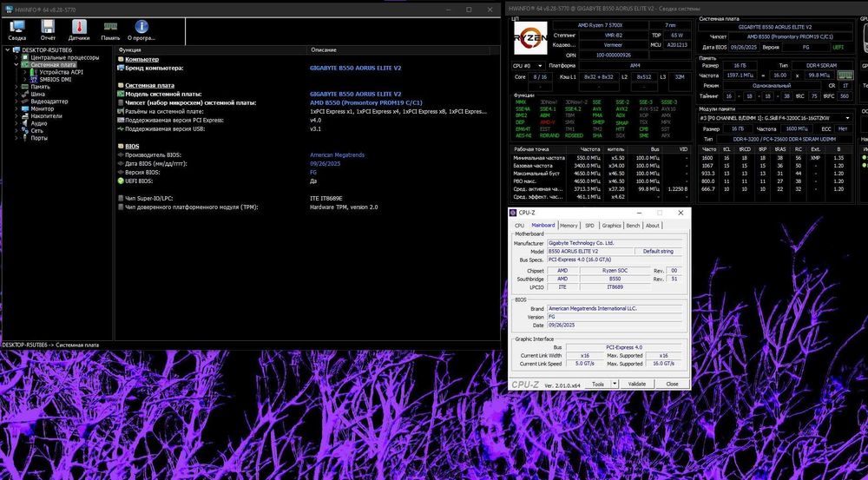Click the green memory module icon beside 99.8 МГц
Screen dimensions: 868x480
[845, 76]
